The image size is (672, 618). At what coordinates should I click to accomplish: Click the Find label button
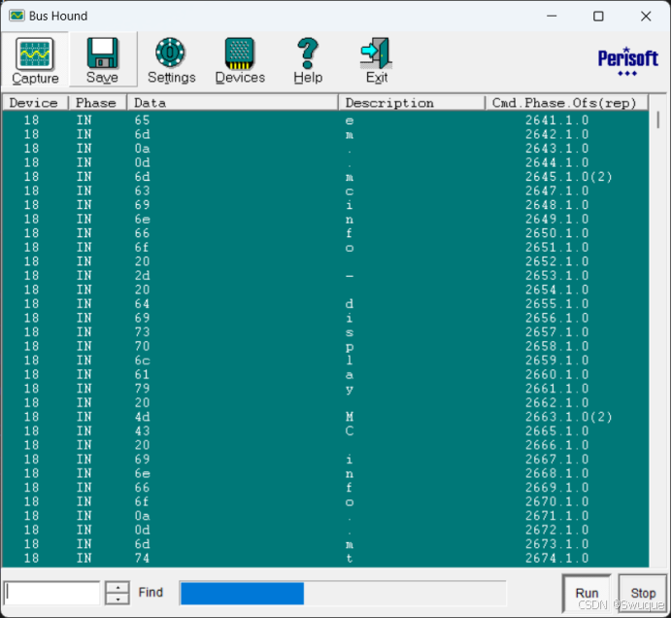click(x=151, y=593)
